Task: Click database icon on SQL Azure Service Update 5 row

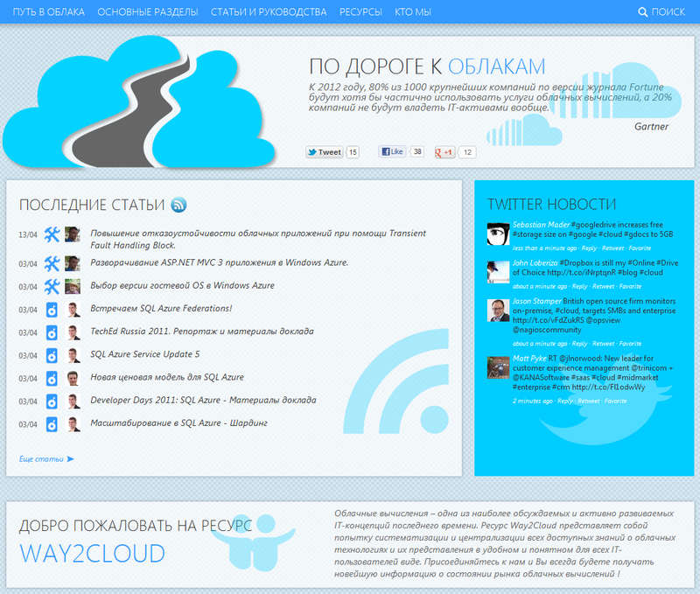Action: point(52,356)
